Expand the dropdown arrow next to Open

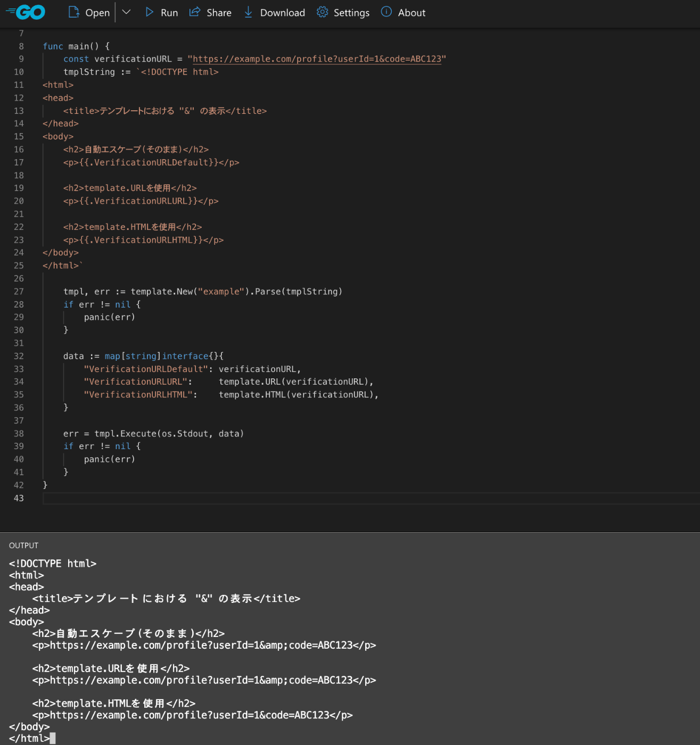(x=126, y=12)
